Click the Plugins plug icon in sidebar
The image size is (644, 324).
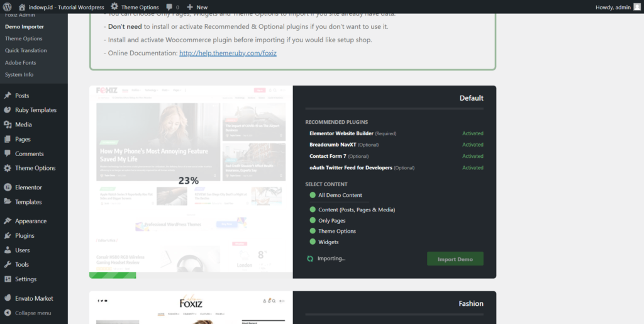pos(8,235)
